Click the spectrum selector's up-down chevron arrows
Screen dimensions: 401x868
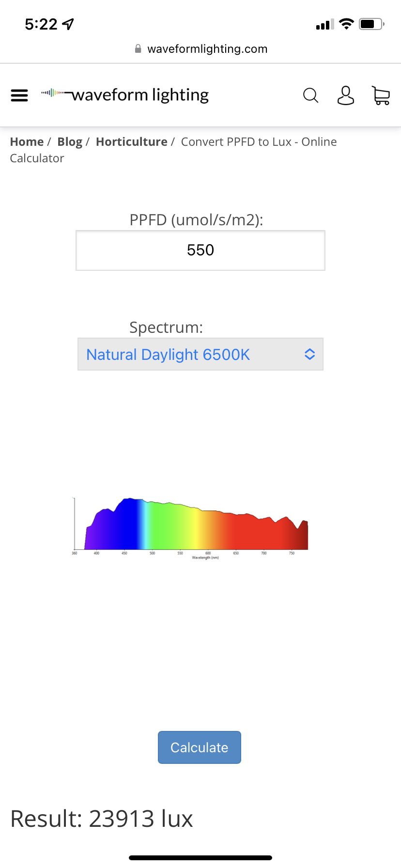309,355
